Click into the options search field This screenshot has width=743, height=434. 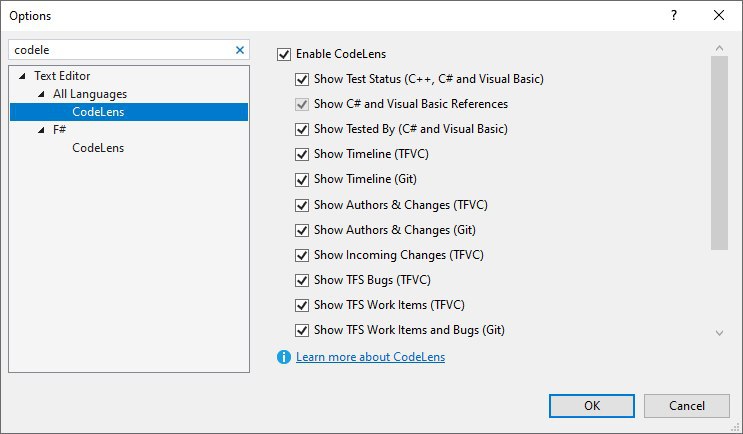coord(123,50)
